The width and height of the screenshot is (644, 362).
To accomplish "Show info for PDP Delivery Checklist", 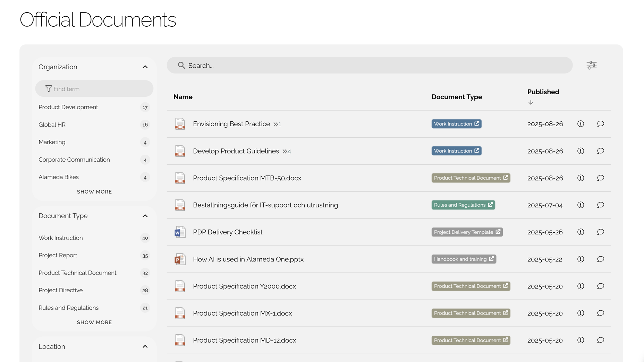I will [x=581, y=232].
